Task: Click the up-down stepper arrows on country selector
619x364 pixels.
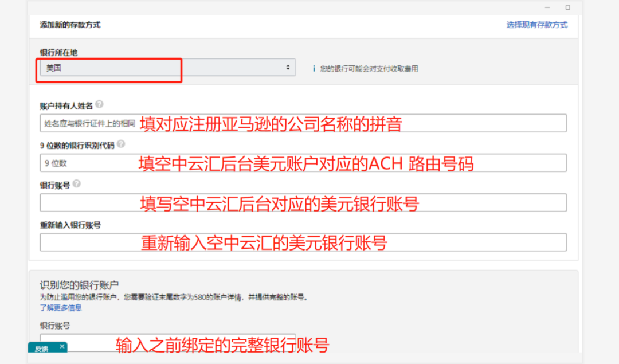Action: [288, 67]
